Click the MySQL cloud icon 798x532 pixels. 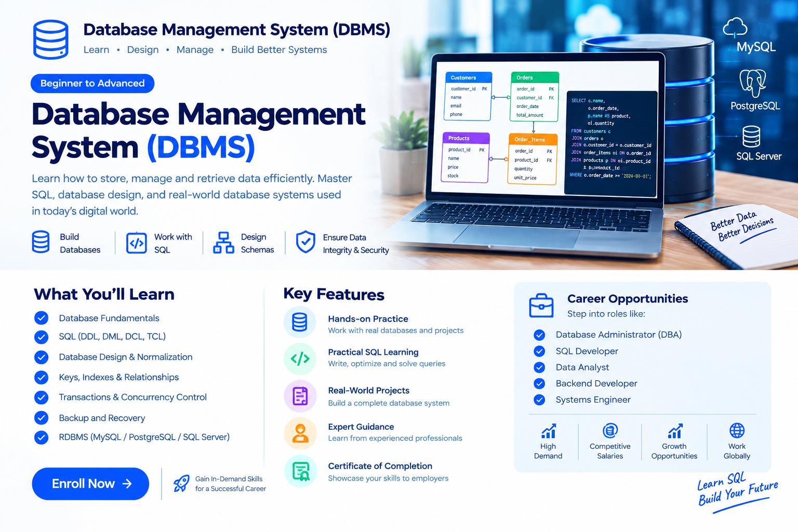pyautogui.click(x=735, y=28)
